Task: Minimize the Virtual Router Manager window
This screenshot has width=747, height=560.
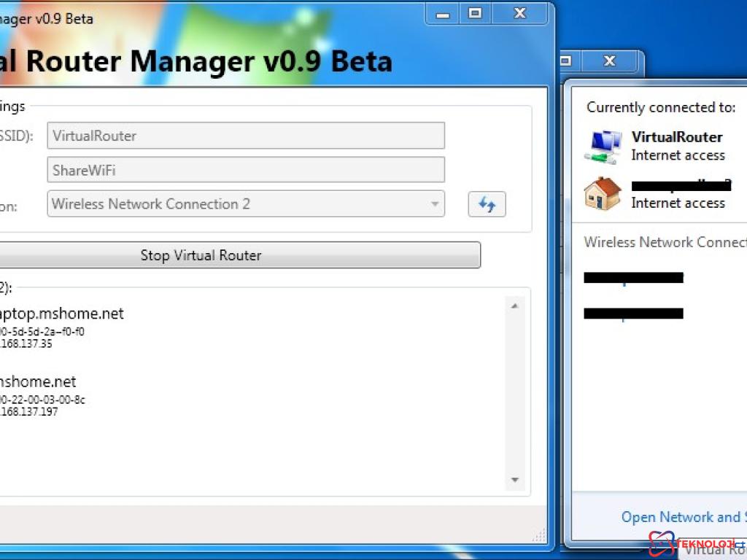Action: [x=441, y=13]
